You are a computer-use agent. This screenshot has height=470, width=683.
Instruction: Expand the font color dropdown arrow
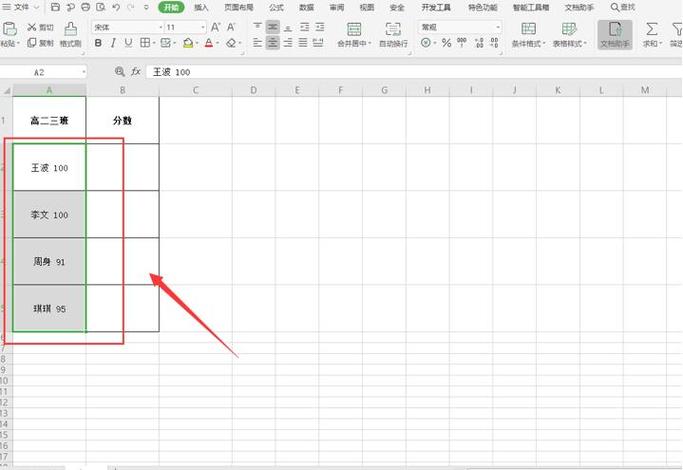218,43
